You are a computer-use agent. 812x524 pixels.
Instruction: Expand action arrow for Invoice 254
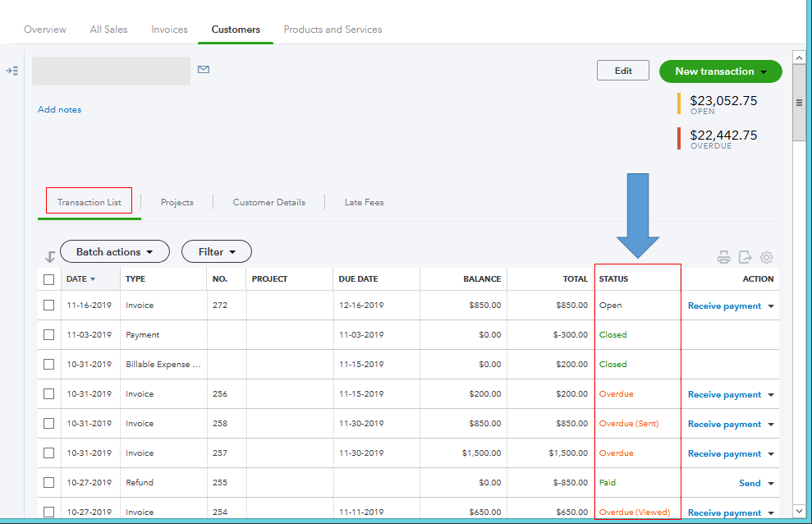coord(771,513)
